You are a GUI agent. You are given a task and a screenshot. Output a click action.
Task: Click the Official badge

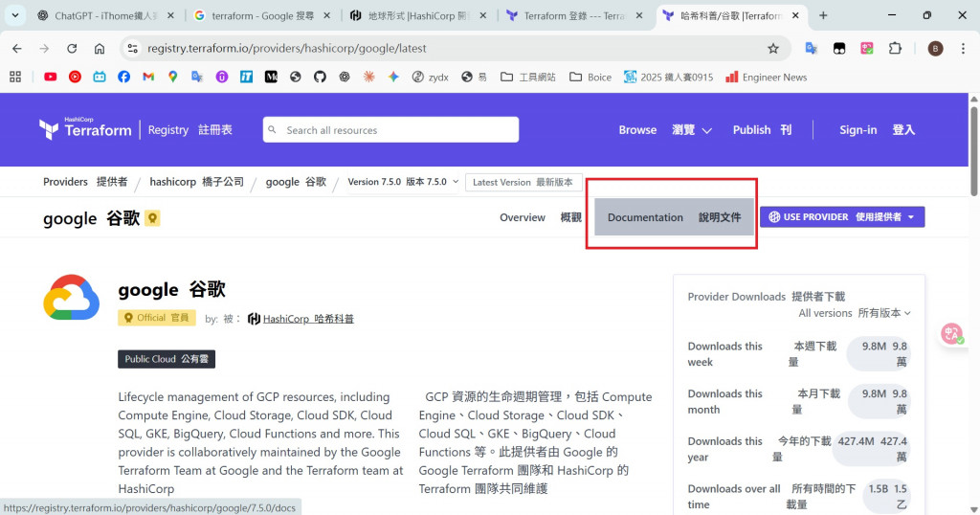coord(157,318)
